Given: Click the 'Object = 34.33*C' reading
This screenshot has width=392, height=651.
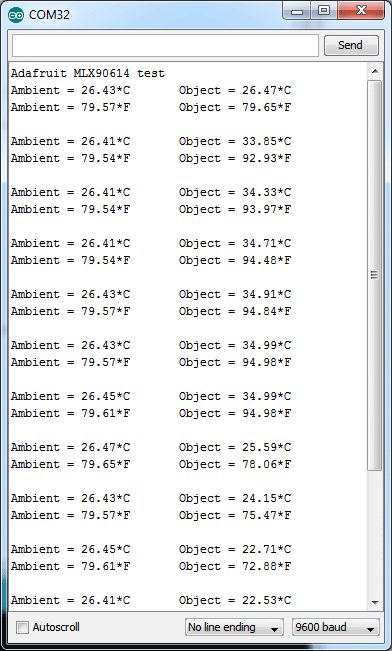Looking at the screenshot, I should 235,193.
